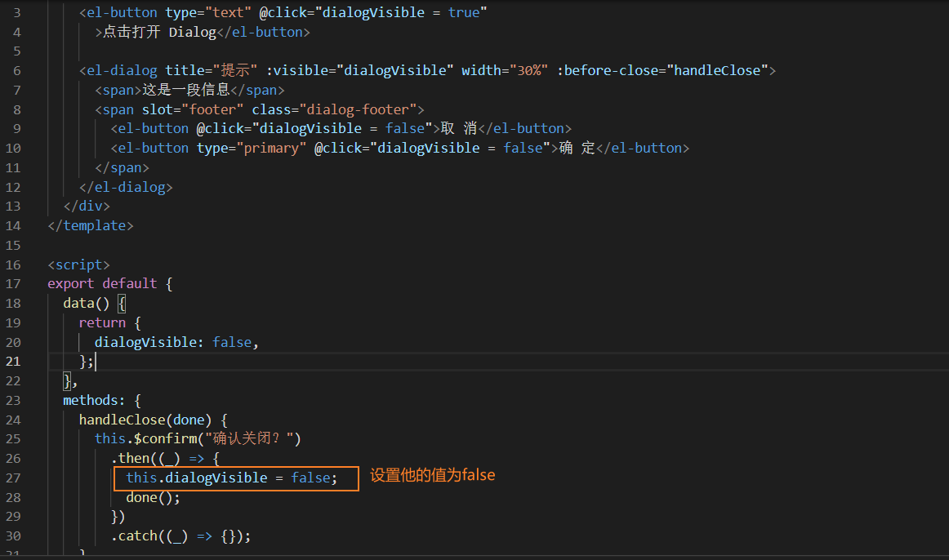Click the "确 定" button label text

click(x=577, y=149)
